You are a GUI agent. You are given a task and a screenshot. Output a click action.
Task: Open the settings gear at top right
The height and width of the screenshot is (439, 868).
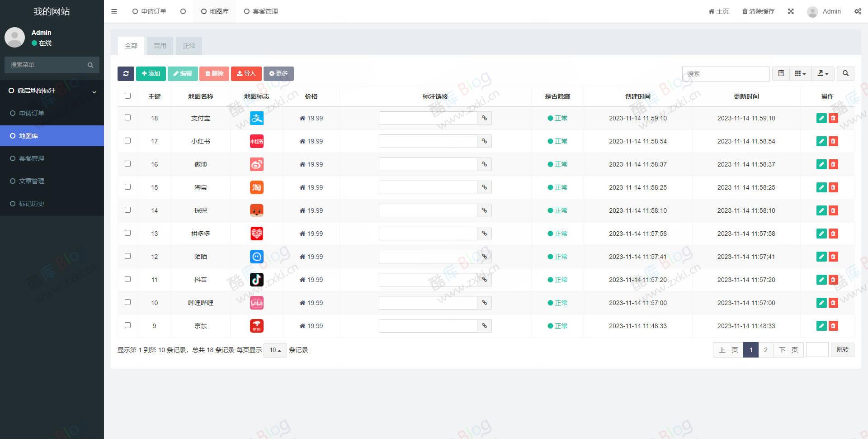(858, 11)
